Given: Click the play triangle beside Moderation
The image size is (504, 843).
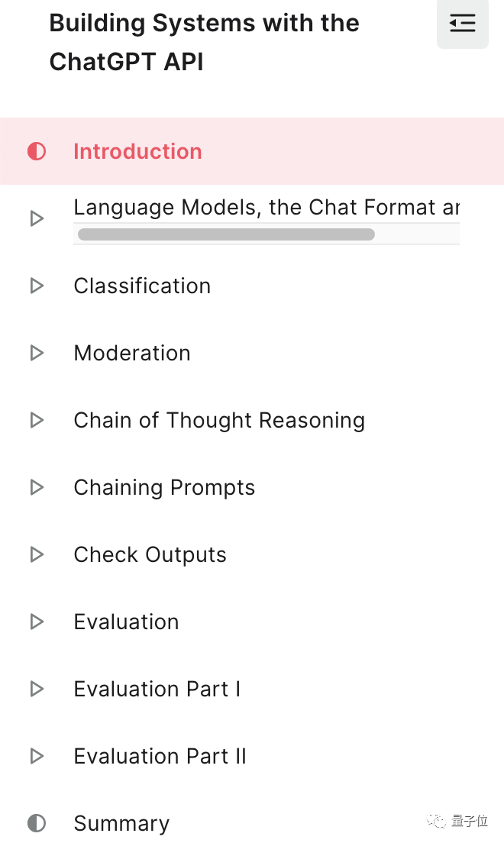Looking at the screenshot, I should click(x=37, y=353).
